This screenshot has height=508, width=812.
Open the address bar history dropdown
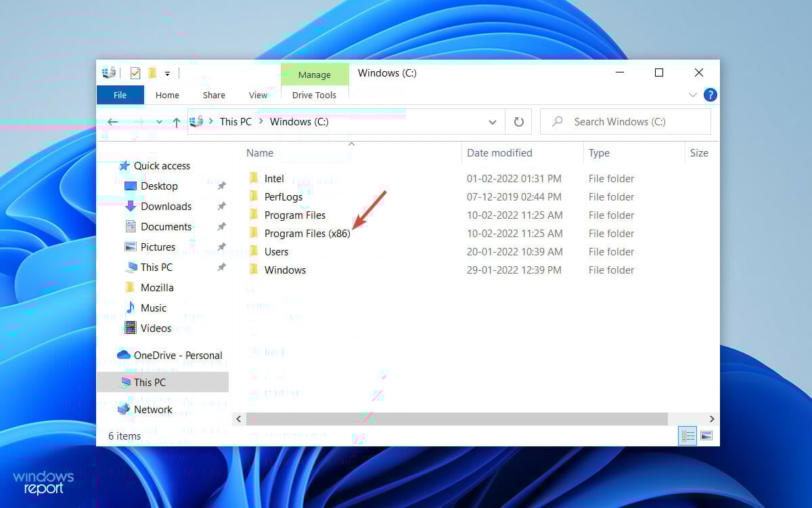click(x=493, y=121)
